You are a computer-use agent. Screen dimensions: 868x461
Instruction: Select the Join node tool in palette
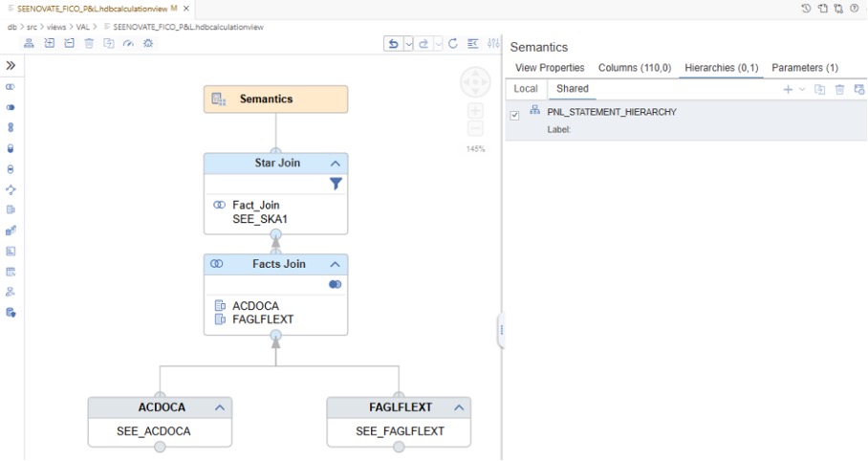[11, 87]
